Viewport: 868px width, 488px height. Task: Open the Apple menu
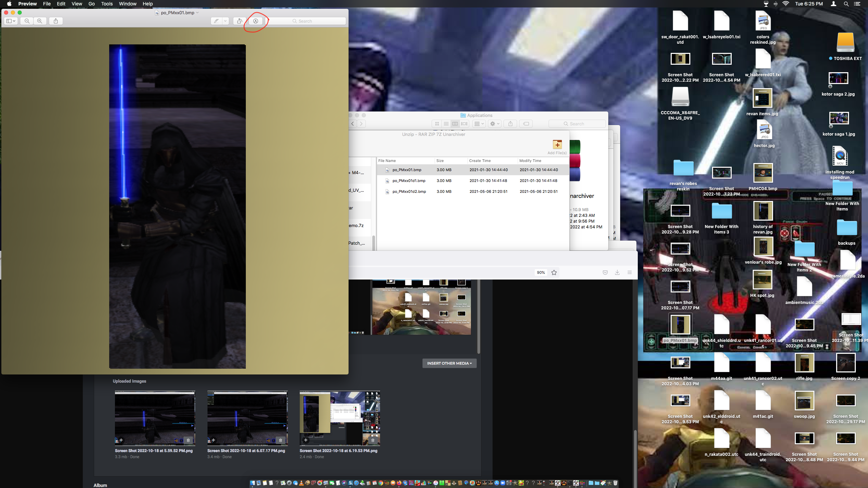(9, 4)
